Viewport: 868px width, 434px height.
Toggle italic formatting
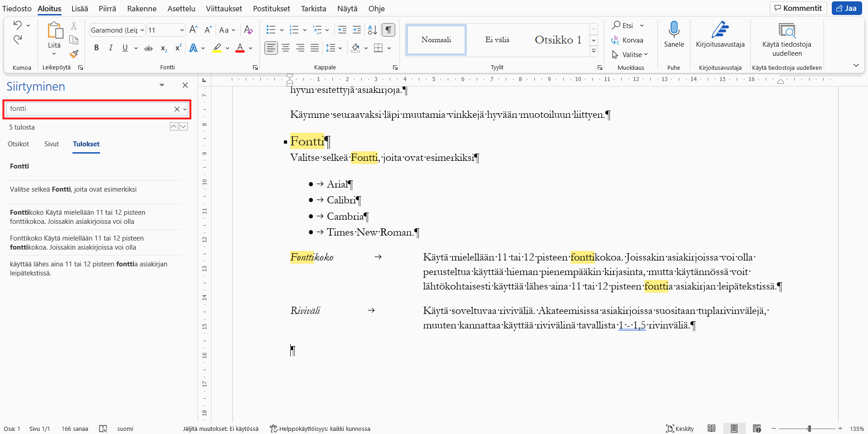tap(110, 48)
